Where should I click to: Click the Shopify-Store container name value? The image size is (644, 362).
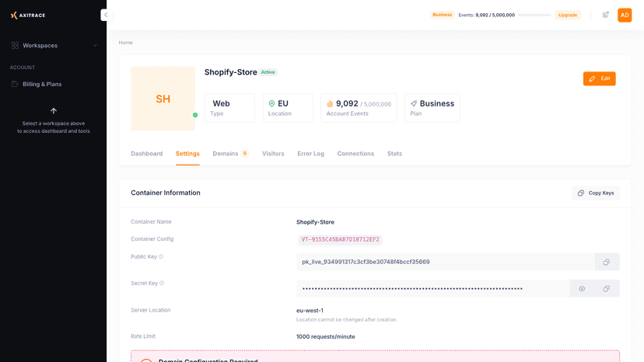[x=316, y=222]
